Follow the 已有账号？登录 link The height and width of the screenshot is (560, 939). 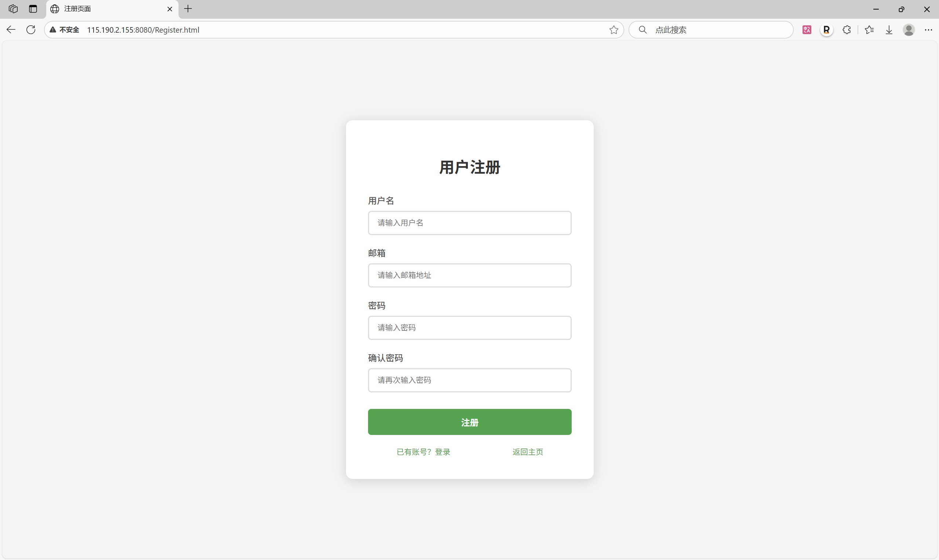pos(423,452)
